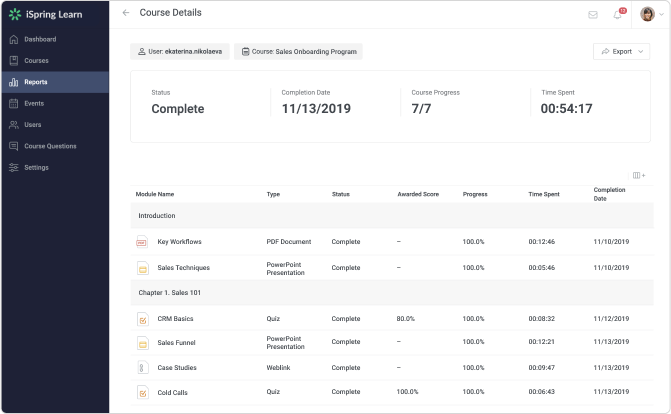The height and width of the screenshot is (414, 671).
Task: Select Settings in the sidebar
Action: [55, 168]
